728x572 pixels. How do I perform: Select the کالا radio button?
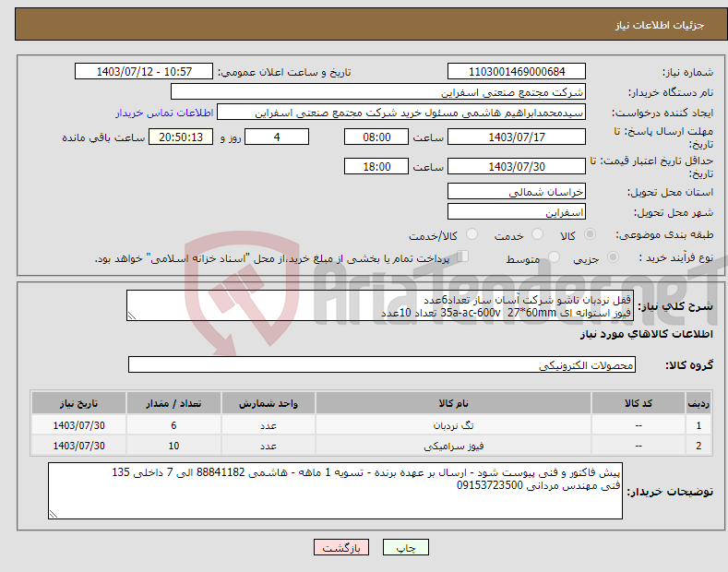coord(590,234)
